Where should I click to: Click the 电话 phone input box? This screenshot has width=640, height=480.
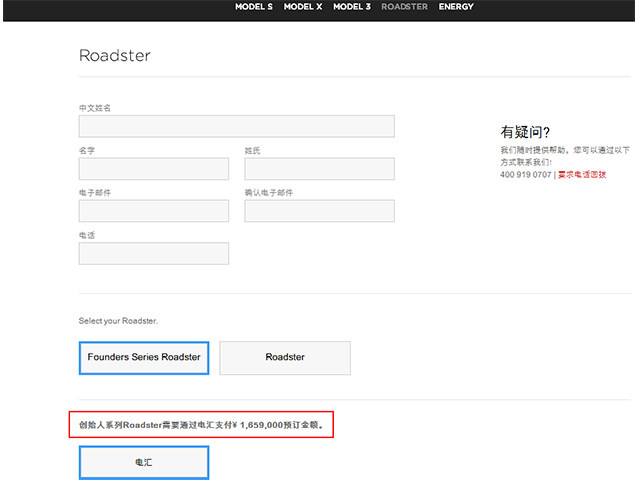(153, 253)
